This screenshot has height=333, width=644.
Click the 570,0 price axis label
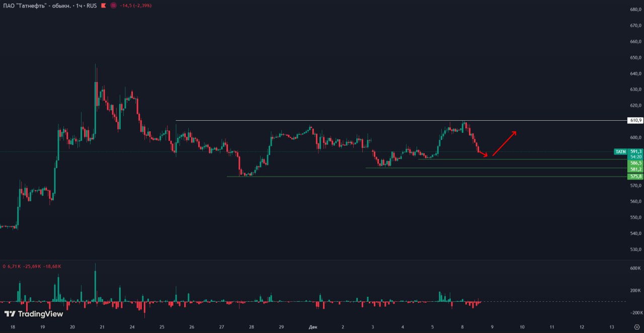pos(635,186)
